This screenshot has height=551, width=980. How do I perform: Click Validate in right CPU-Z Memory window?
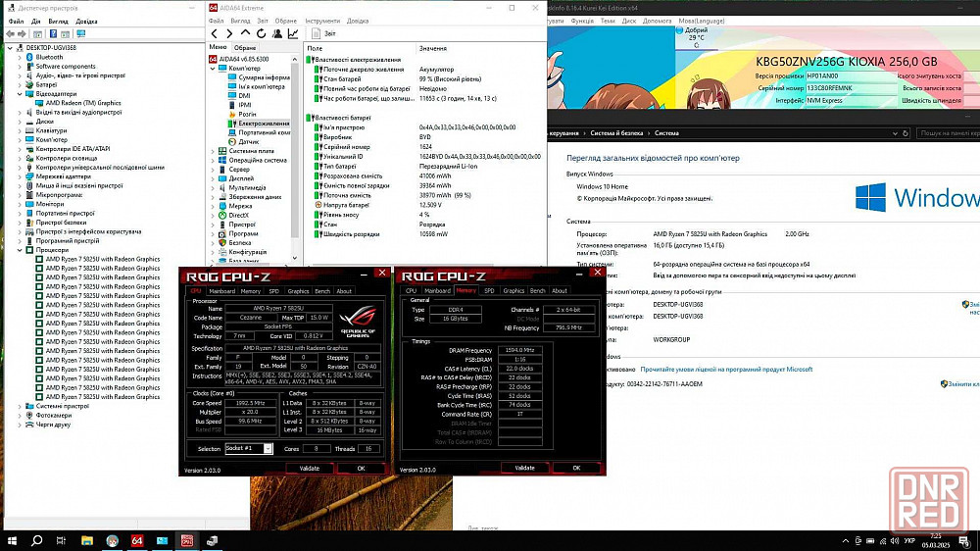524,468
